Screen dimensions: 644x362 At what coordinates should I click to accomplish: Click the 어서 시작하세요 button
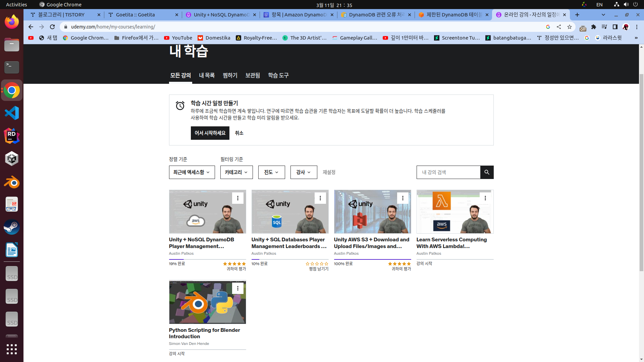pyautogui.click(x=210, y=133)
